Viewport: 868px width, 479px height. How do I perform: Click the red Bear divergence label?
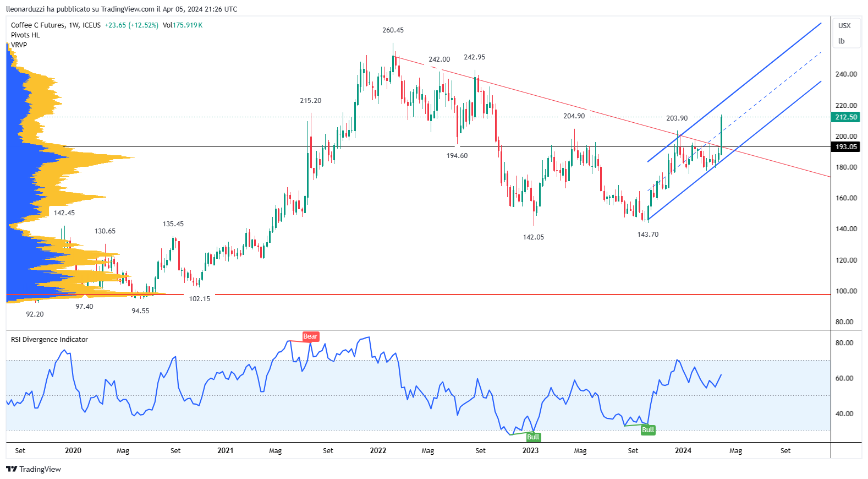310,336
